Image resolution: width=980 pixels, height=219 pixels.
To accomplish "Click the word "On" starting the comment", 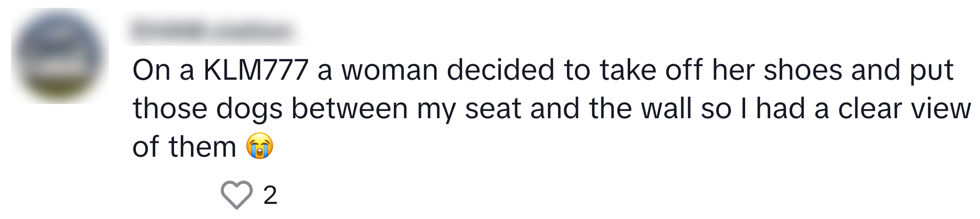I will (x=151, y=70).
